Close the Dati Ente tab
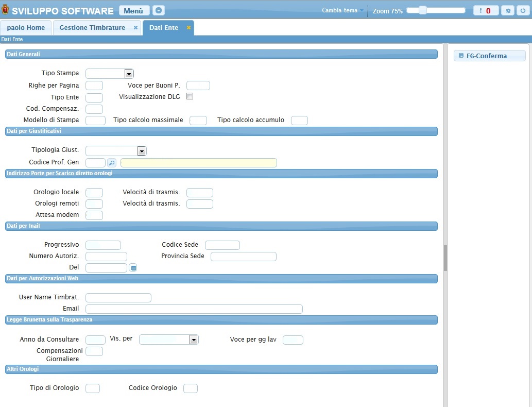Screen dimensions: 532x407 [x=189, y=28]
